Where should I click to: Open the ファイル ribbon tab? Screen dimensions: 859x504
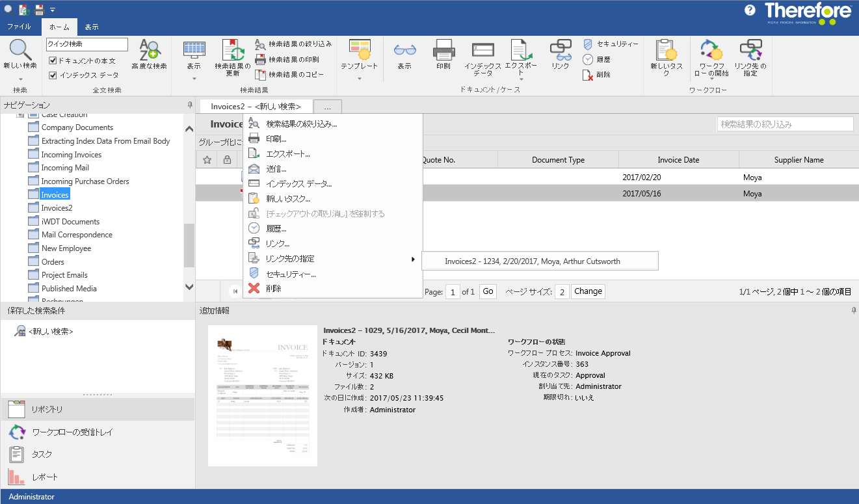(19, 27)
